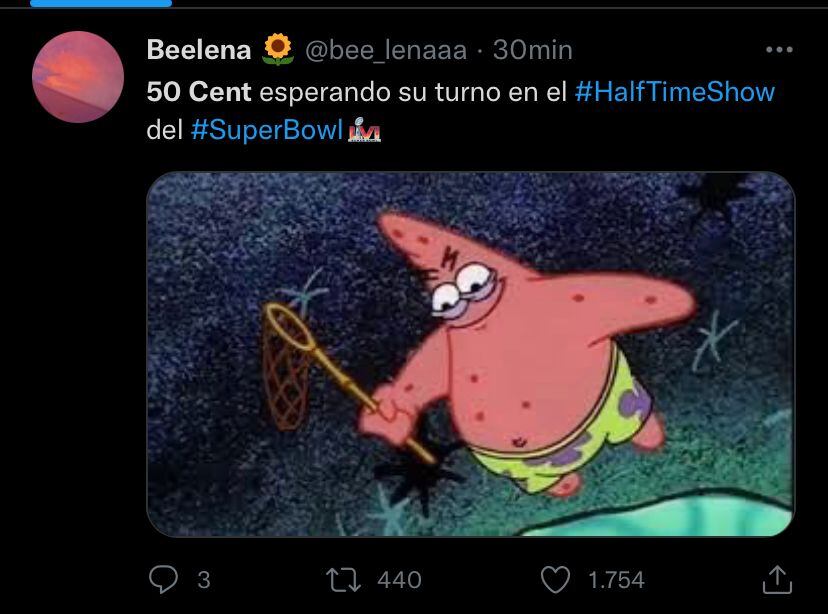The height and width of the screenshot is (614, 828).
Task: Open Beelena's round profile avatar
Action: pyautogui.click(x=77, y=77)
